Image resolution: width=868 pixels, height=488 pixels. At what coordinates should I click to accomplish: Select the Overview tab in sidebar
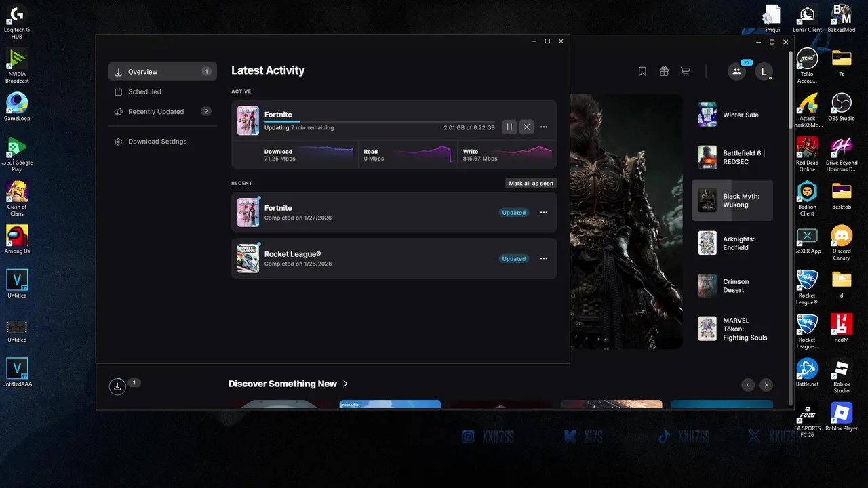point(163,72)
